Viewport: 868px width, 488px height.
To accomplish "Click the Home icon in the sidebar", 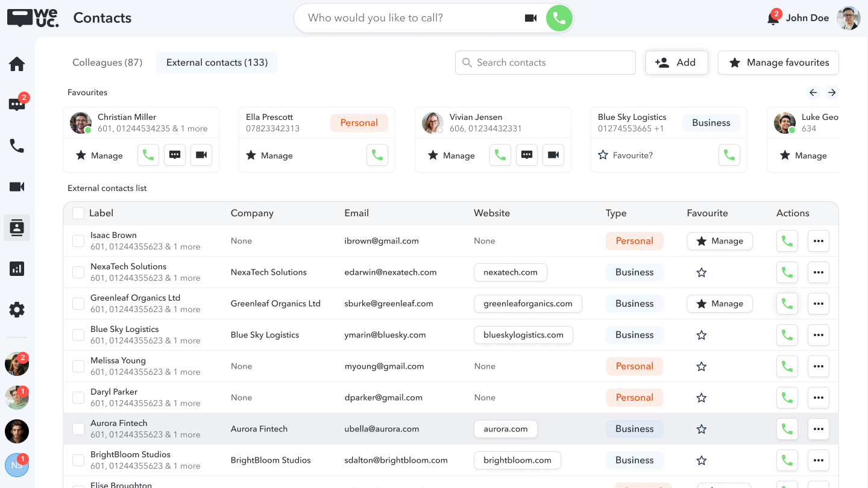I will tap(16, 63).
